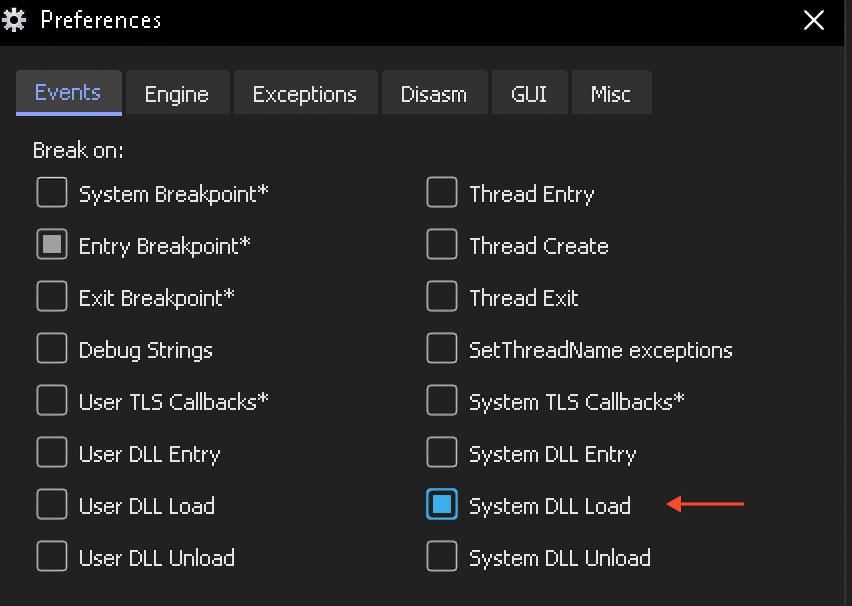Open the GUI tab
The height and width of the screenshot is (606, 852).
point(530,94)
